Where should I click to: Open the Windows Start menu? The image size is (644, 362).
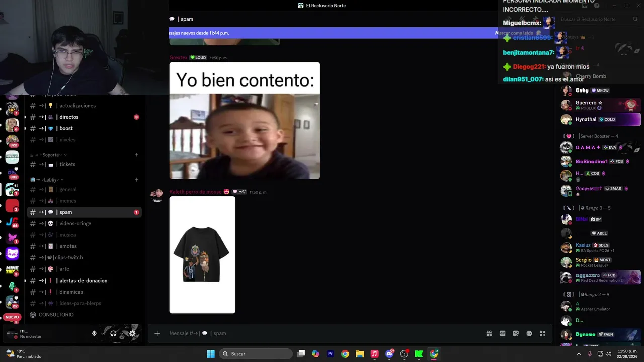(211, 354)
